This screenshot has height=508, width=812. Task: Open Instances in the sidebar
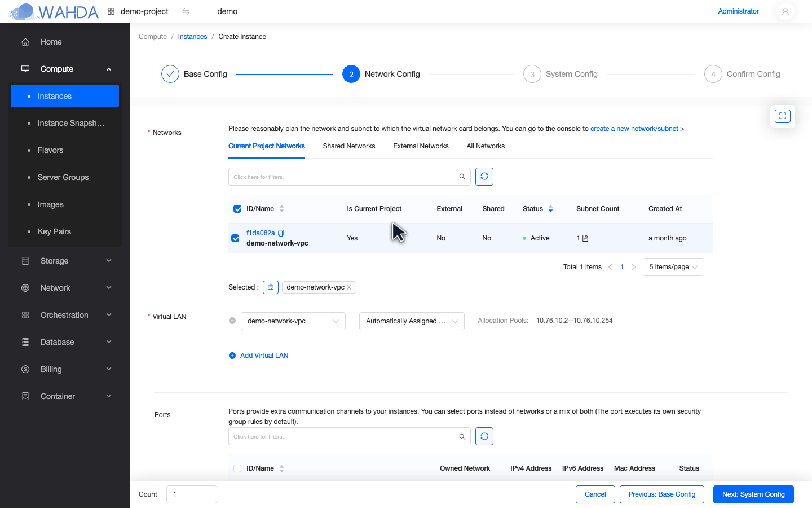65,96
